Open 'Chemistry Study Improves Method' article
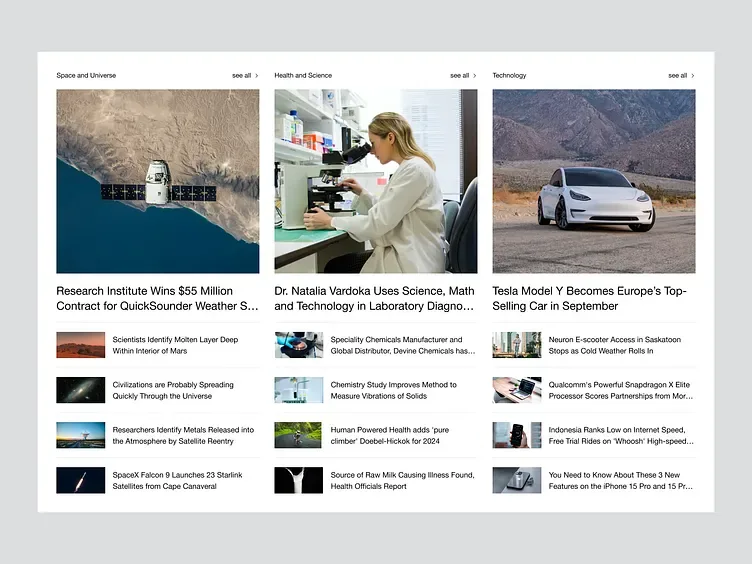752x564 pixels. point(394,390)
